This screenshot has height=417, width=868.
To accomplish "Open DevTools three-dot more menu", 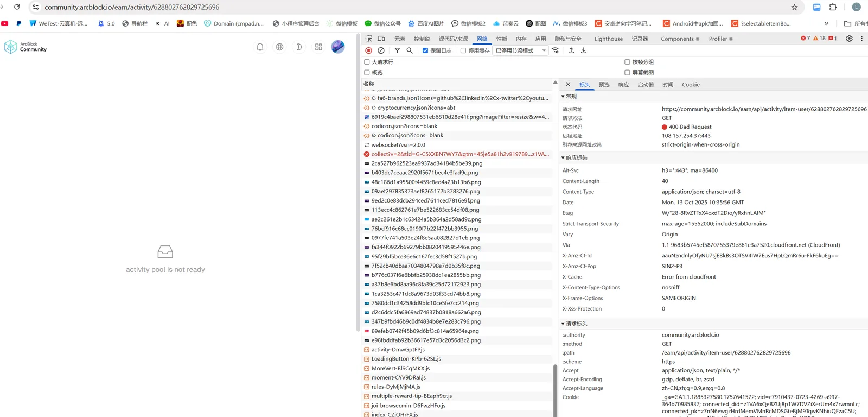I will 861,39.
